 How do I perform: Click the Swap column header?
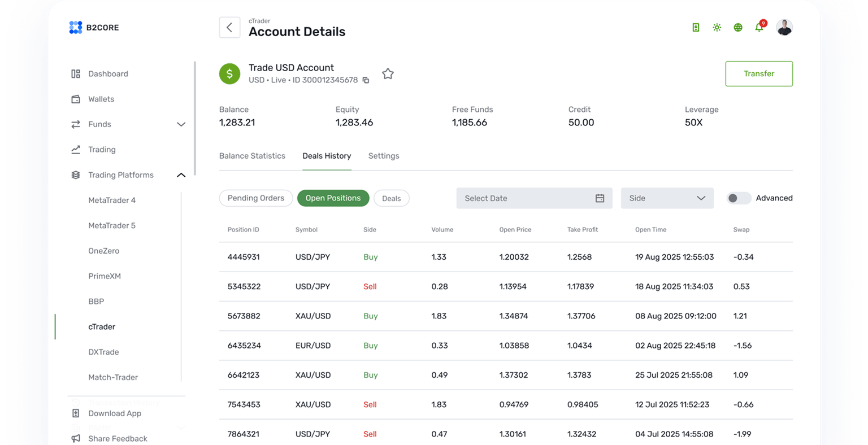coord(741,230)
